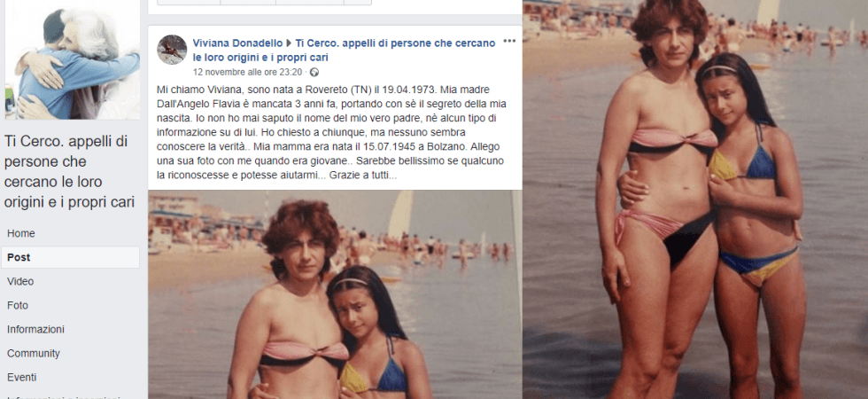Open Informazioni in the sidebar
Image resolution: width=868 pixels, height=399 pixels.
[35, 329]
